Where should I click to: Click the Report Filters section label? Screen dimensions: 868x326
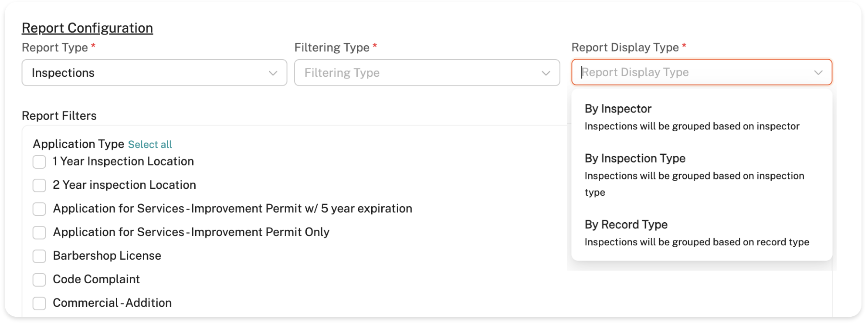tap(59, 116)
